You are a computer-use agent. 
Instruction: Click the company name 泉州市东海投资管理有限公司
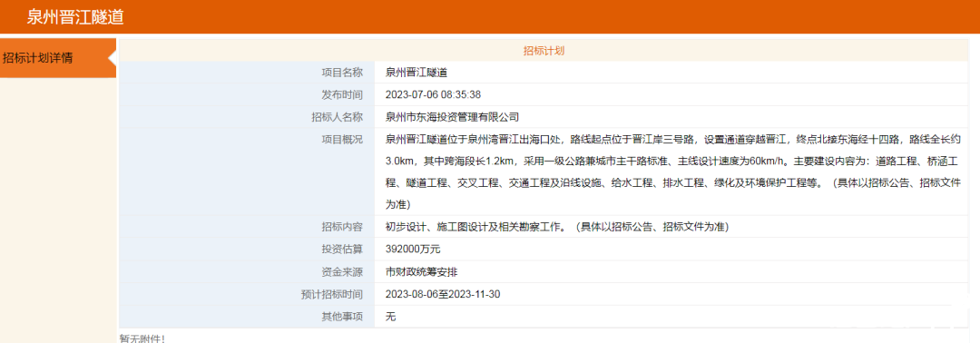[x=453, y=117]
